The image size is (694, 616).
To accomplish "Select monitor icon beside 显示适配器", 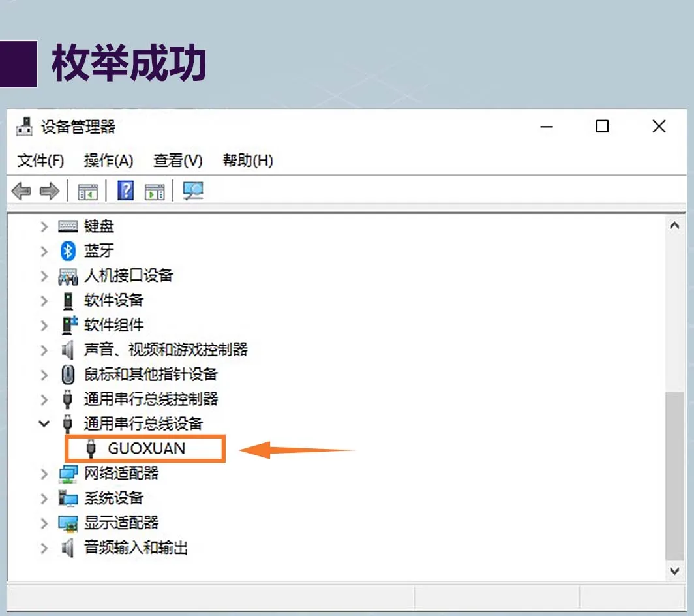I will coord(68,523).
